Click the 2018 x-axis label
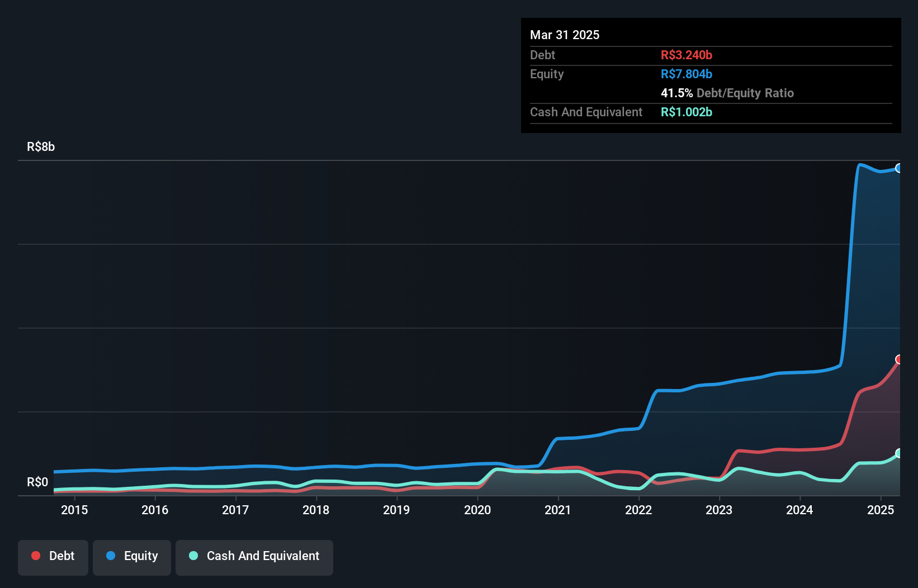 (x=316, y=510)
